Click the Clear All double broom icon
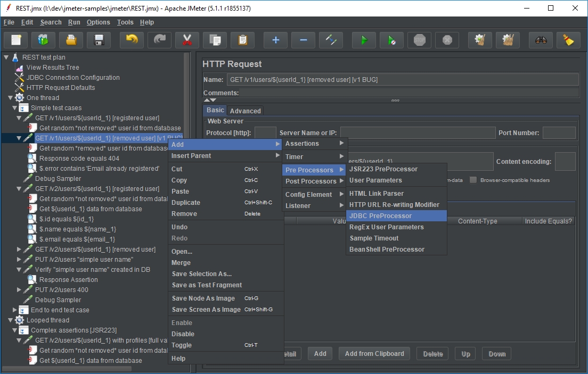This screenshot has width=588, height=374. coord(508,40)
